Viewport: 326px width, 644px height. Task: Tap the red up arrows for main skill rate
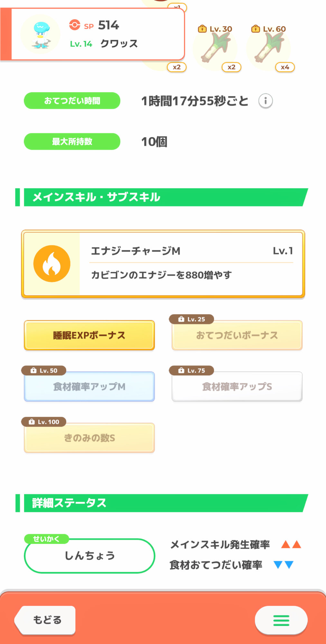(x=291, y=545)
